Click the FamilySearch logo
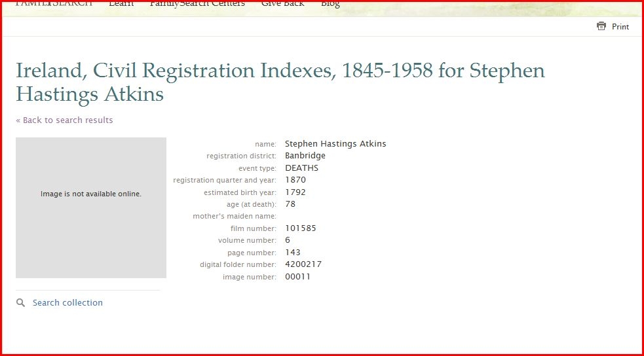Viewport: 644px width, 356px height. [x=54, y=4]
